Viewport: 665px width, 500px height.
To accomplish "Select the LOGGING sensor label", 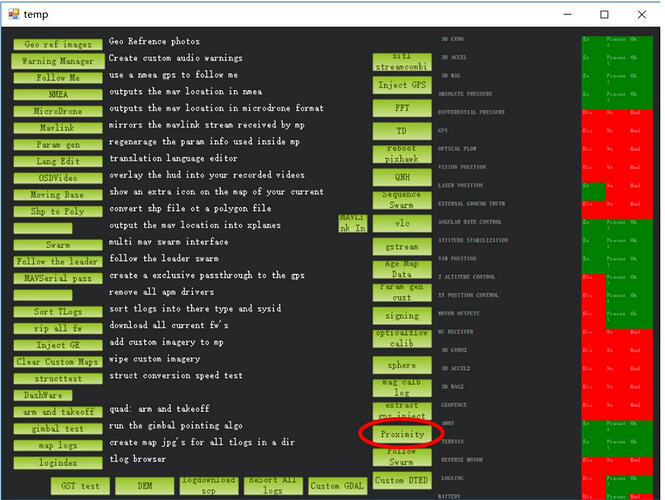I will point(453,478).
